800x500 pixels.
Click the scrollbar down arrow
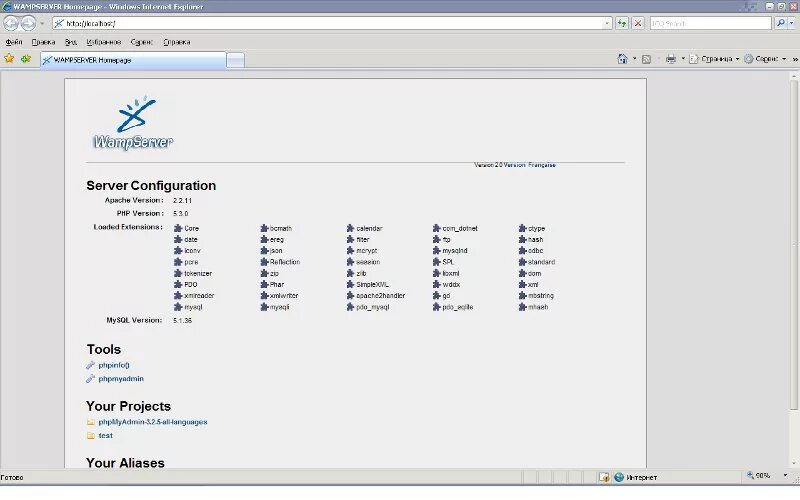[x=793, y=464]
